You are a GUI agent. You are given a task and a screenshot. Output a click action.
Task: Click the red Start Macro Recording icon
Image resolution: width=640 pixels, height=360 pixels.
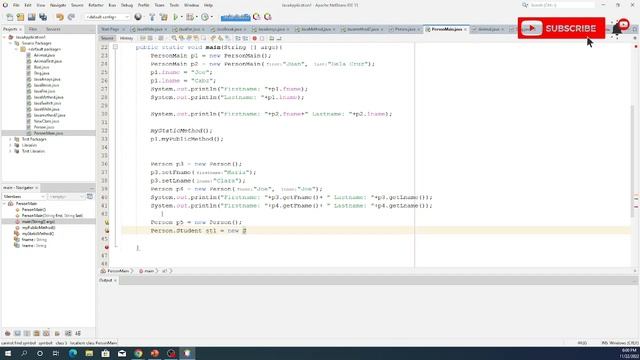tap(254, 38)
